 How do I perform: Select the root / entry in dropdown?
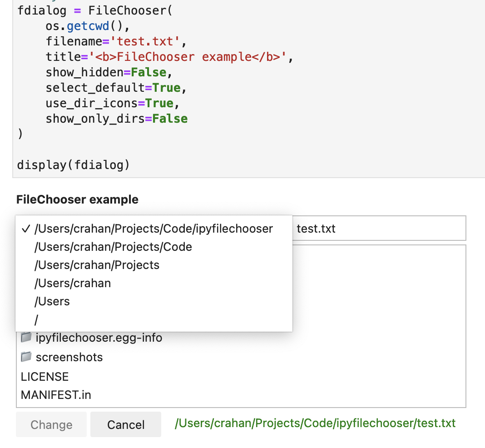pyautogui.click(x=36, y=319)
